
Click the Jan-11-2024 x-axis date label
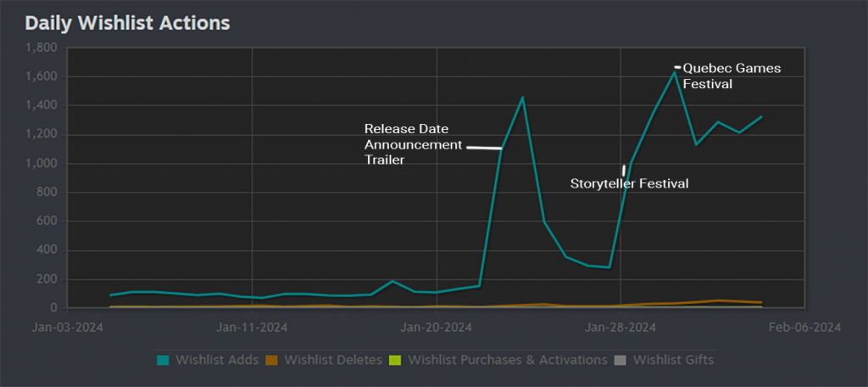[x=253, y=326]
